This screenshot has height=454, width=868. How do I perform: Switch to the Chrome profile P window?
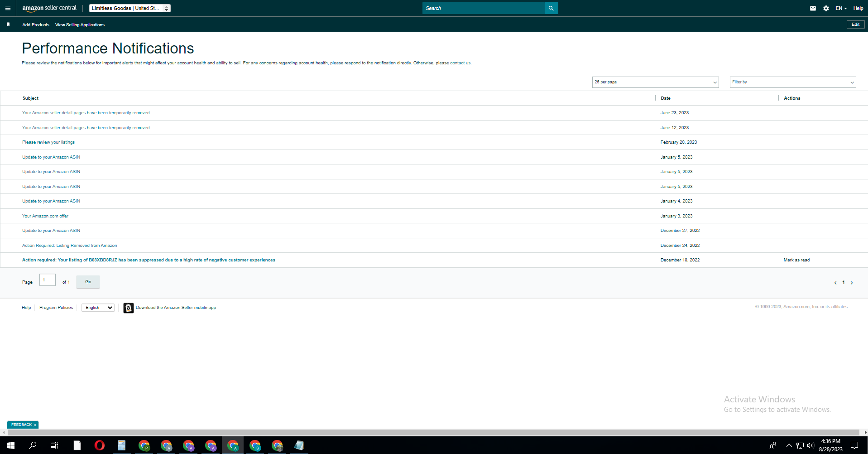click(144, 445)
